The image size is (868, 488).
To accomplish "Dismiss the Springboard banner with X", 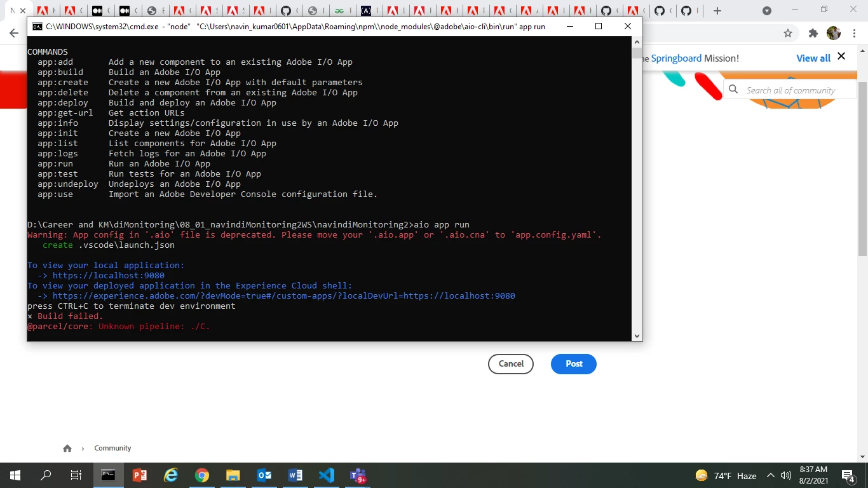I will 841,57.
